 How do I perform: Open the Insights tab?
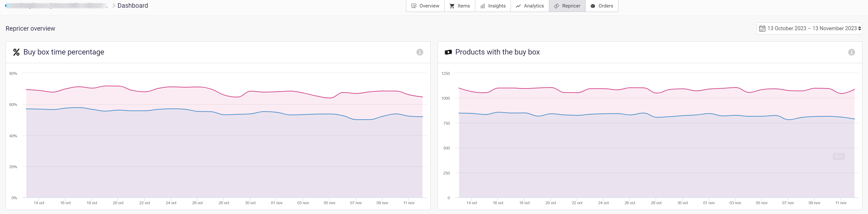coord(493,6)
